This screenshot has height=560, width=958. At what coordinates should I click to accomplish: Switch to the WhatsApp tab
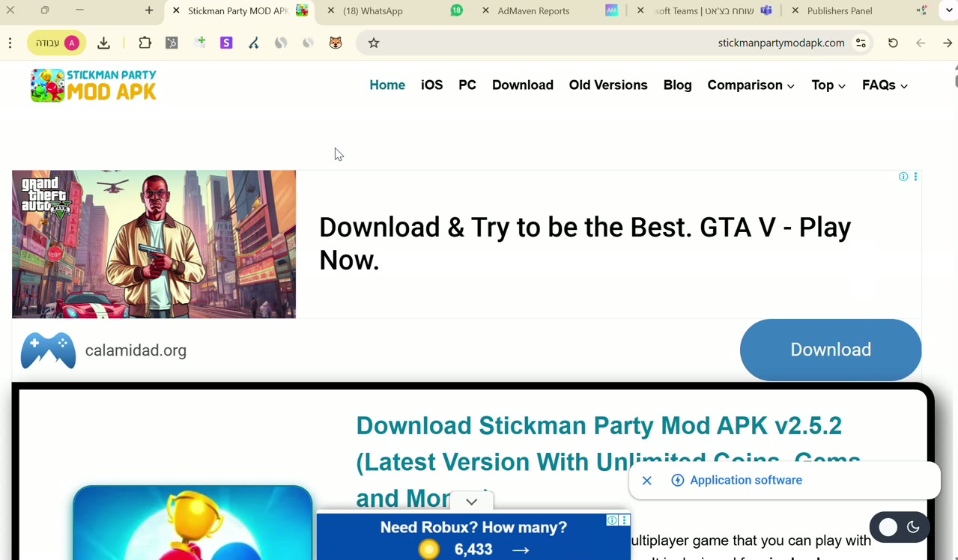click(395, 10)
